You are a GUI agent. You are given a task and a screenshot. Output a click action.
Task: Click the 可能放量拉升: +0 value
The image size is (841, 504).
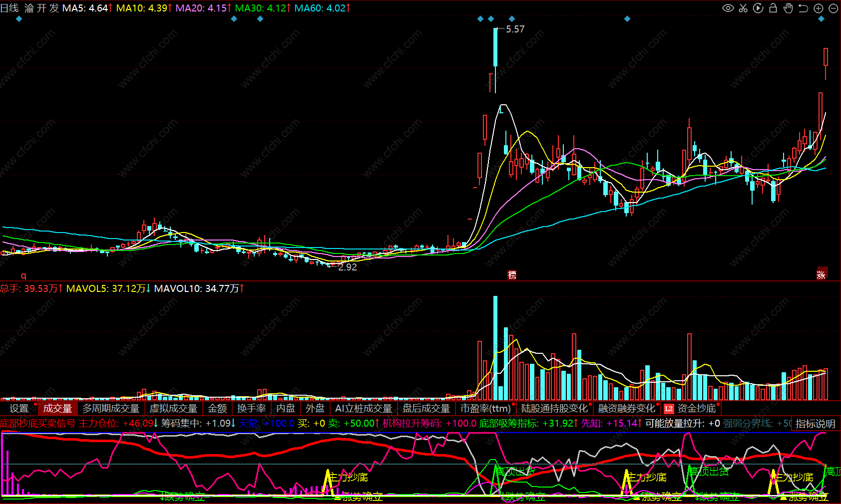pyautogui.click(x=683, y=424)
